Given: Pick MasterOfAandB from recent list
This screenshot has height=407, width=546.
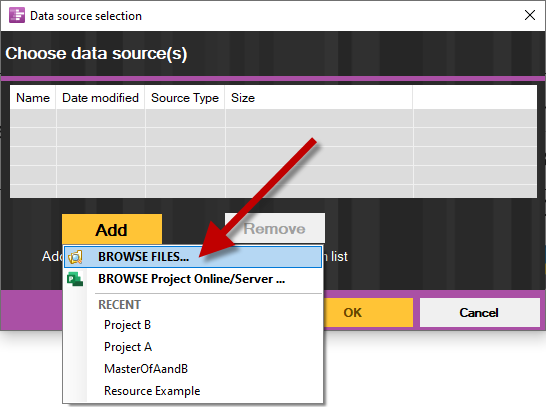Looking at the screenshot, I should (x=146, y=369).
